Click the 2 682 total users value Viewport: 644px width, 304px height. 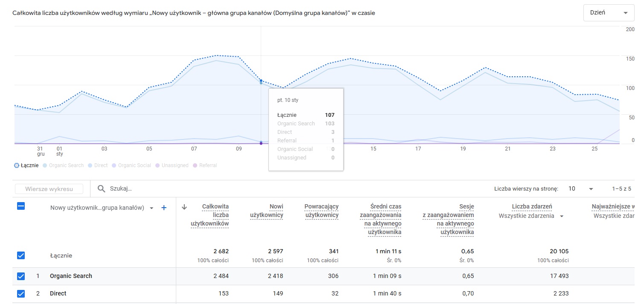point(221,251)
